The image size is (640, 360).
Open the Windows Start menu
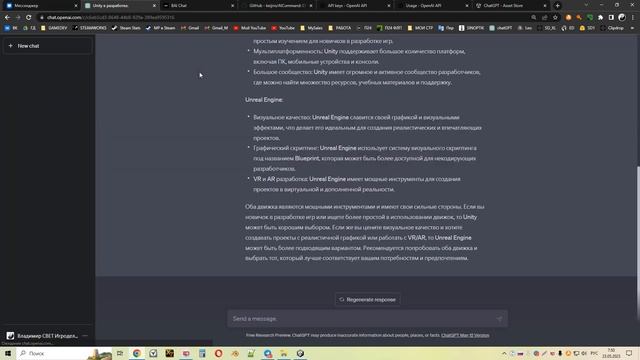[8, 353]
